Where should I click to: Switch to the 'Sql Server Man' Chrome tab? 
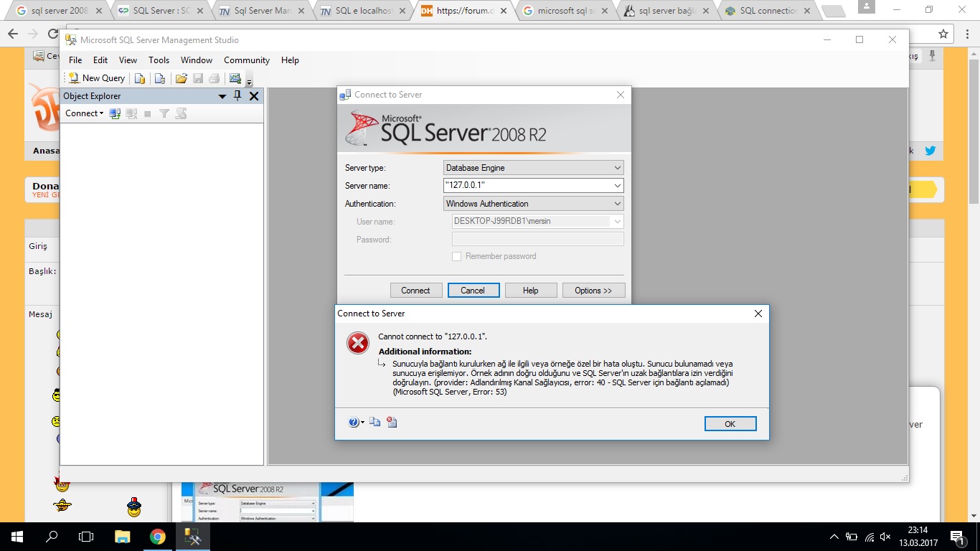coord(263,11)
